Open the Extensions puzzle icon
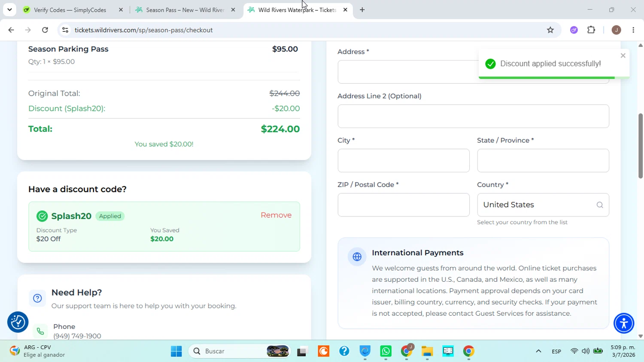This screenshot has width=644, height=362. [x=591, y=30]
